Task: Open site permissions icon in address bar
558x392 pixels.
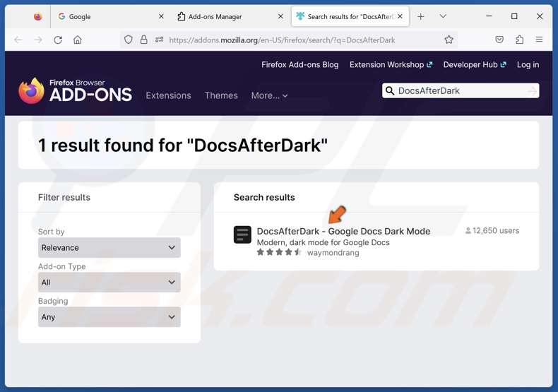Action: tap(159, 40)
